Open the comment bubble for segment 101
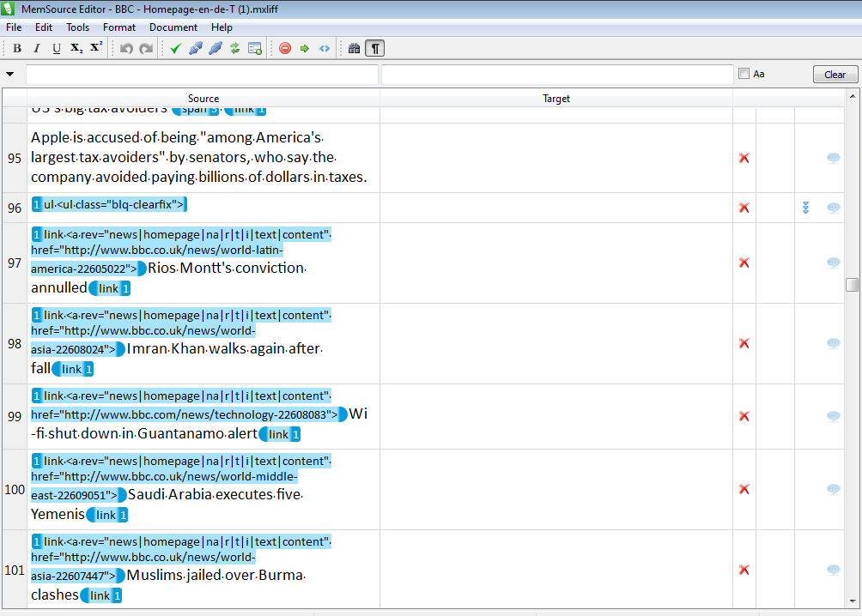Screen dimensions: 862x616 click(834, 570)
